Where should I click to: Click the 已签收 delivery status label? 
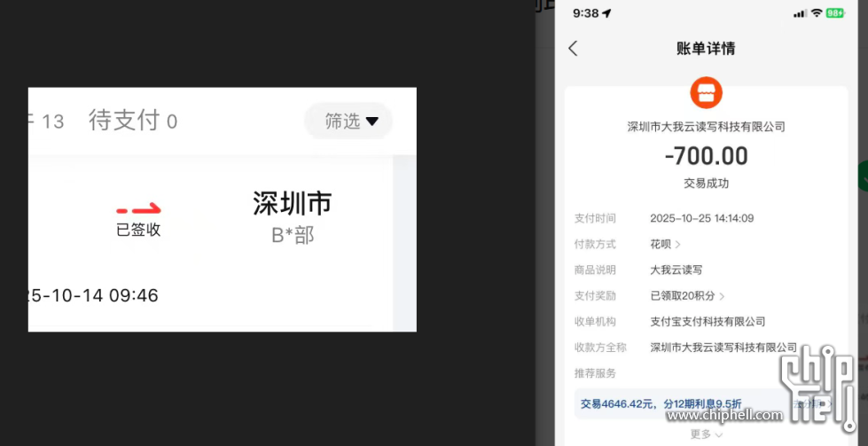pyautogui.click(x=139, y=230)
